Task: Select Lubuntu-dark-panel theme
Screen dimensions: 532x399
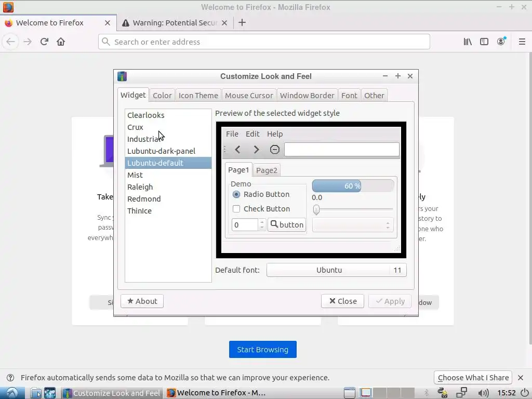Action: click(168, 151)
